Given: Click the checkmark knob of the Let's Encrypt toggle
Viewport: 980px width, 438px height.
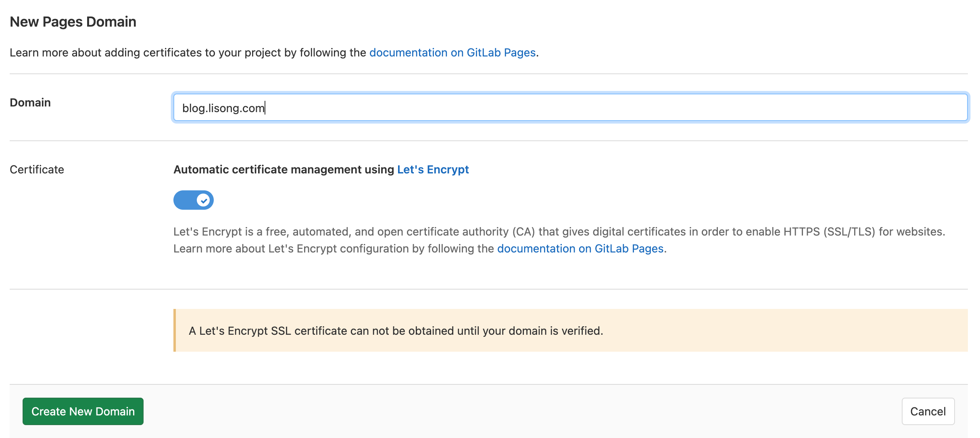Looking at the screenshot, I should pos(203,200).
